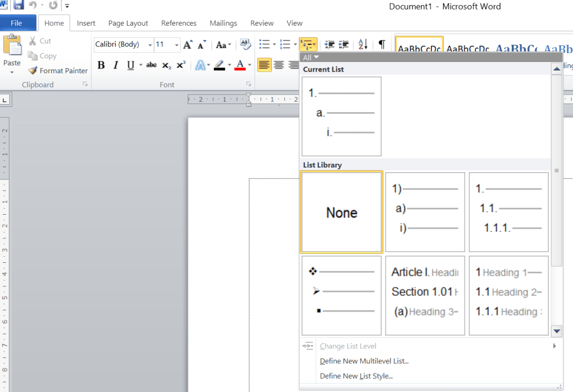Select the None list thumbnail

click(341, 212)
